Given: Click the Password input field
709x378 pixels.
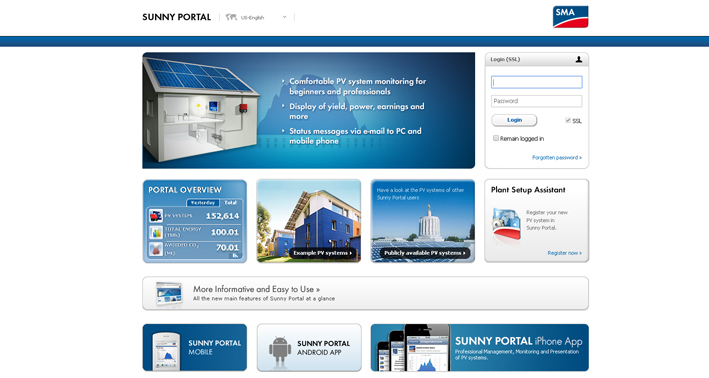Looking at the screenshot, I should 537,101.
